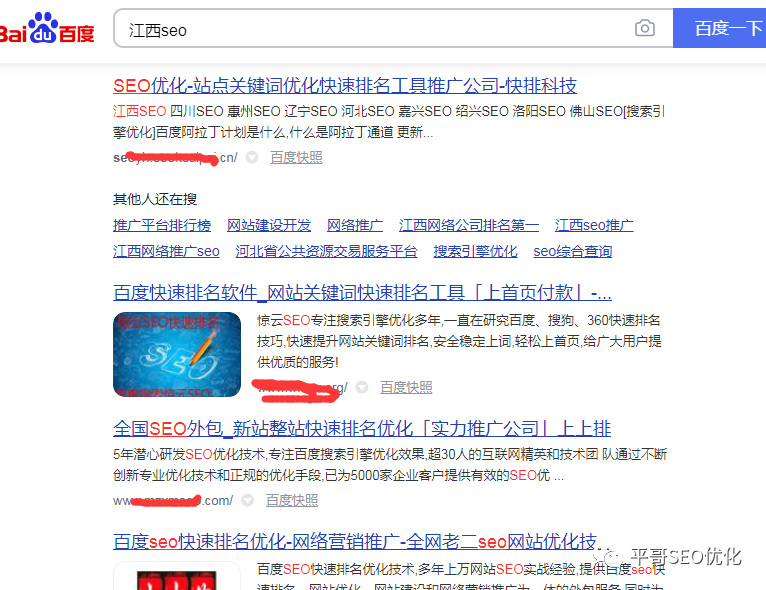Screen dimensions: 766x590
Task: Open 百度快照 for the 惊云SEO result
Action: [x=406, y=387]
